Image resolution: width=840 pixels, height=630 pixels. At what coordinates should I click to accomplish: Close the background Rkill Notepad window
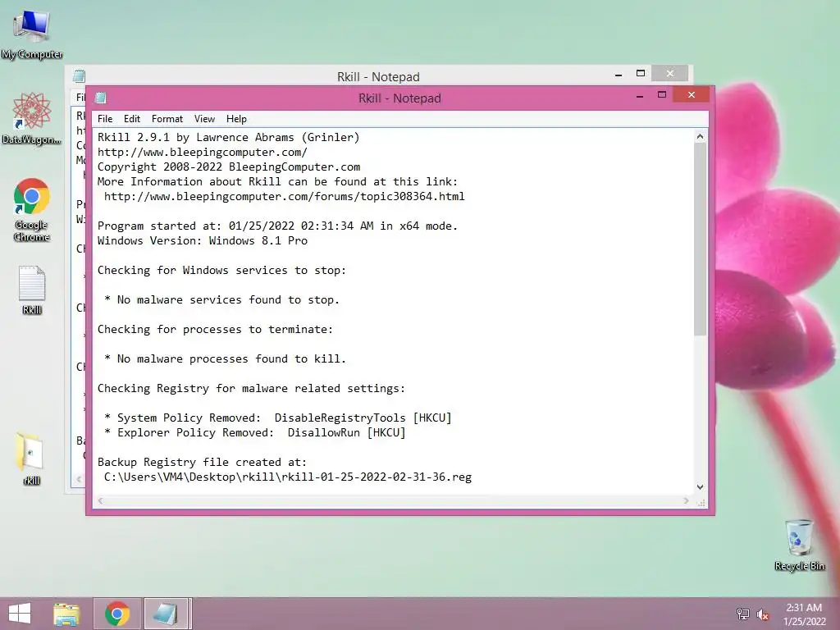pos(669,73)
